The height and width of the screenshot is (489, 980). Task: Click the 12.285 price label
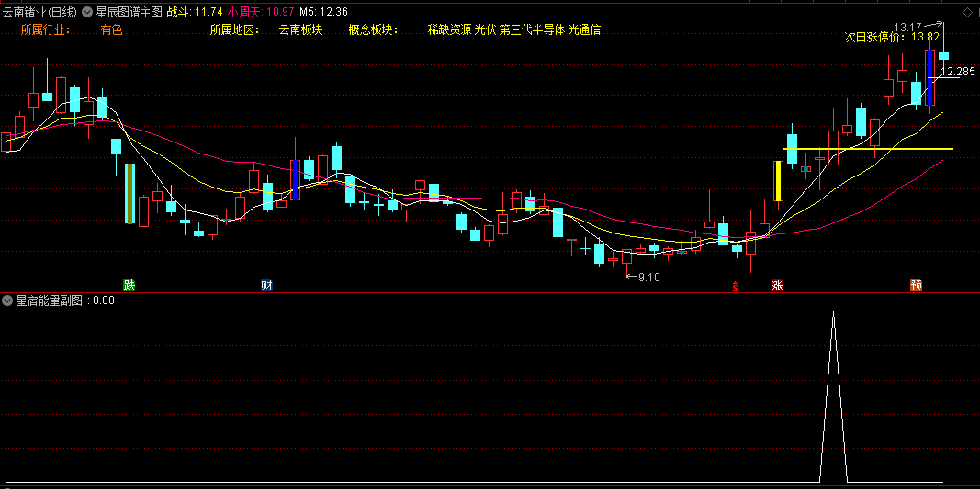[x=958, y=71]
